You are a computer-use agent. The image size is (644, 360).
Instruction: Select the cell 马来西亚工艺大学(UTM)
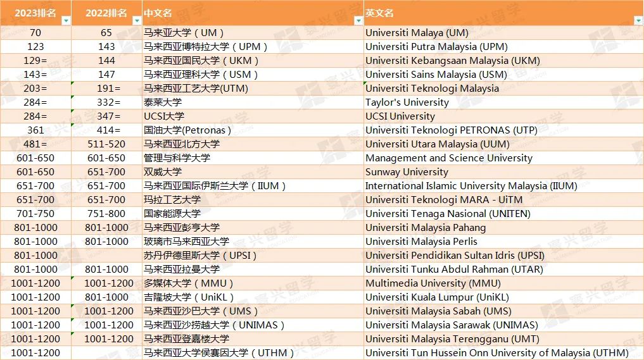pos(253,89)
